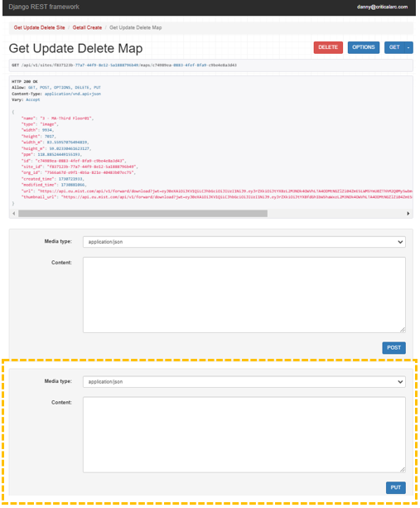
Task: Click the OPTIONS button
Action: click(364, 47)
